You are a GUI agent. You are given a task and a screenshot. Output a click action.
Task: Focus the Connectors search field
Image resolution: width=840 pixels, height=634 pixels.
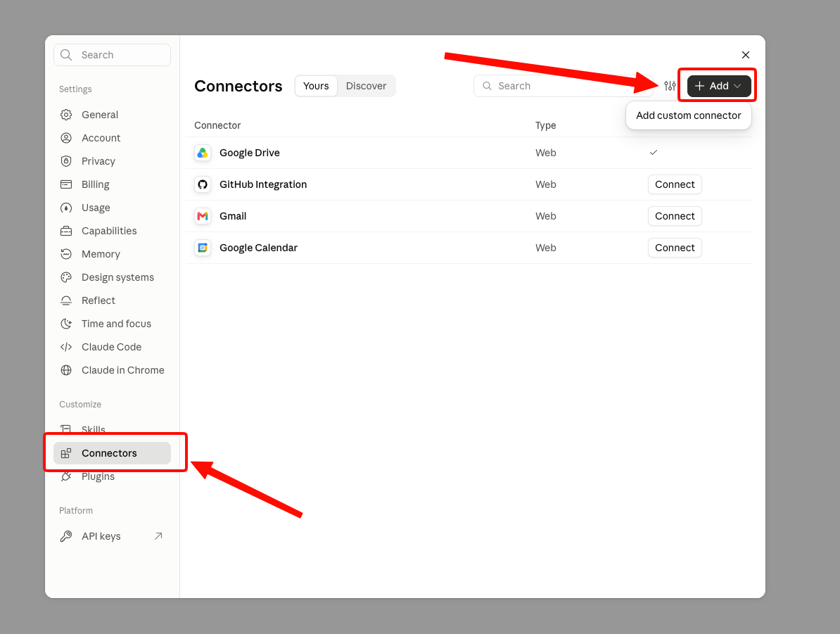pos(563,86)
